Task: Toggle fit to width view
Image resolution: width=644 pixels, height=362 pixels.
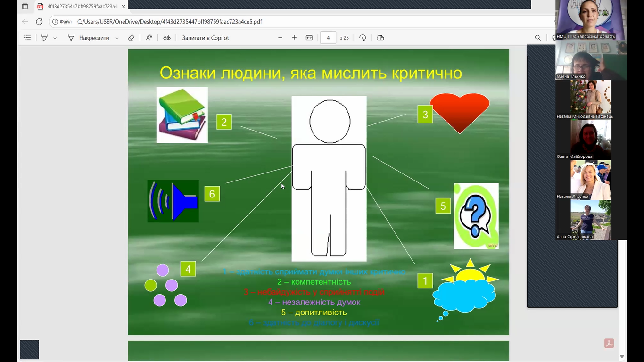Action: coord(309,38)
